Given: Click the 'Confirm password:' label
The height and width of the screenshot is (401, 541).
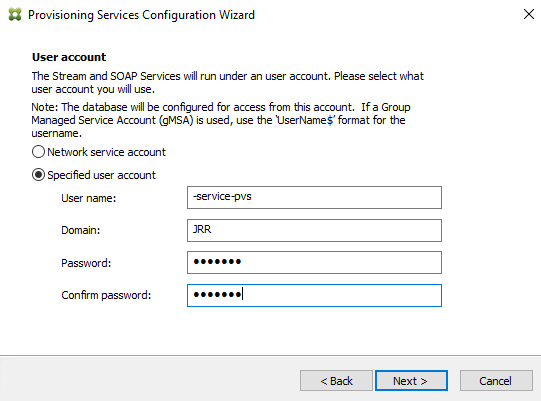Looking at the screenshot, I should tap(106, 295).
